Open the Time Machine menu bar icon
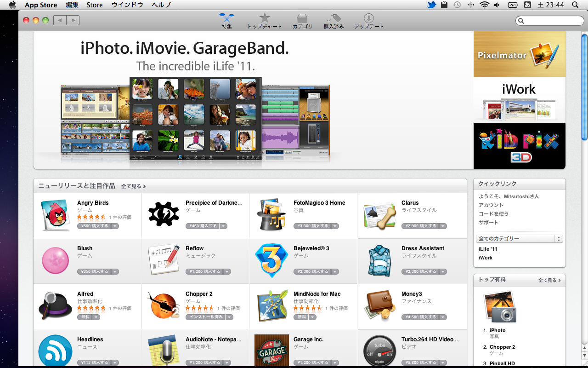Image resolution: width=588 pixels, height=368 pixels. tap(457, 5)
